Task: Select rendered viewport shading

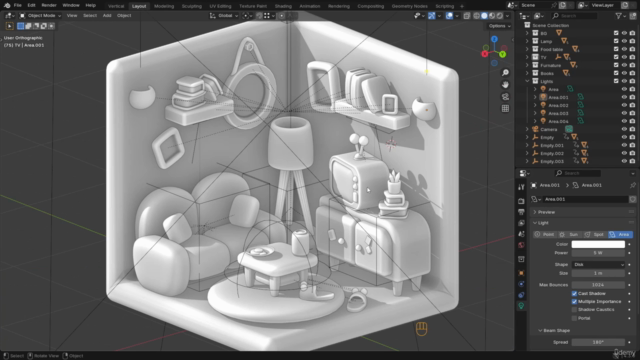Action: click(x=500, y=16)
